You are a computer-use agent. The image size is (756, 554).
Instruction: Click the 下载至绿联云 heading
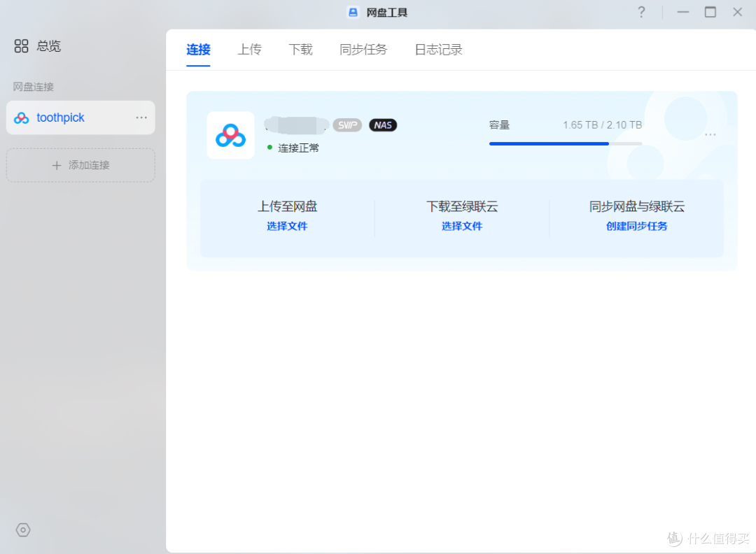click(462, 206)
